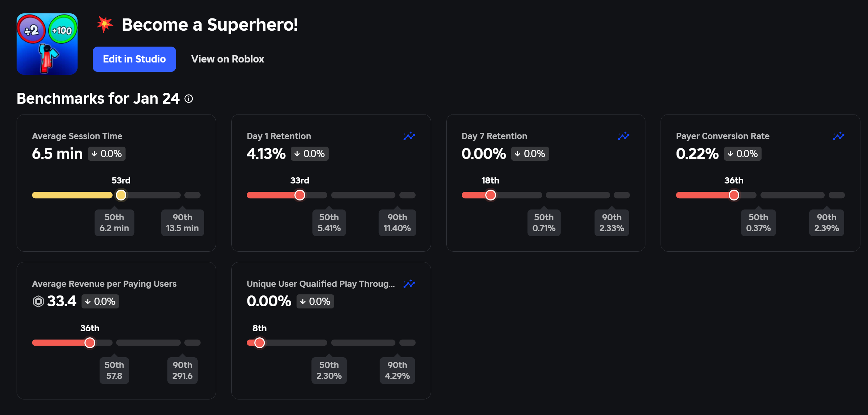Open Day 1 Retention trend chart icon
The image size is (868, 415).
[409, 136]
